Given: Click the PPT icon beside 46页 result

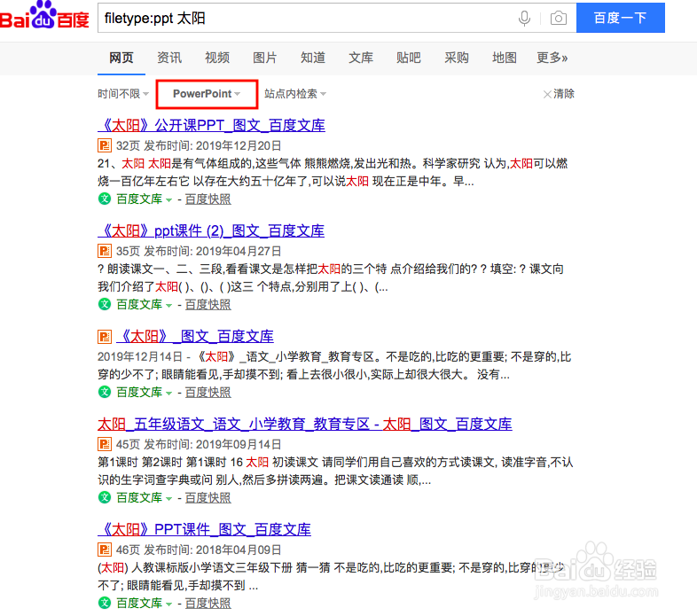Looking at the screenshot, I should [x=105, y=550].
